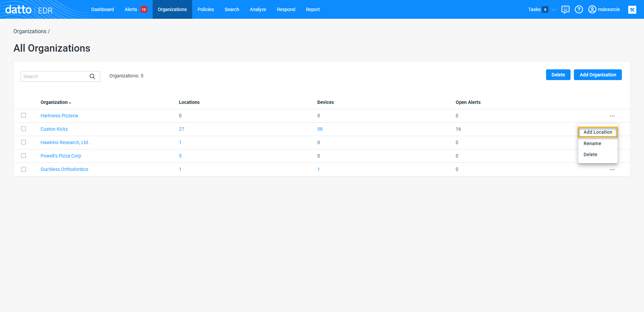Open actions menu for Harkness Pizzeria row
The height and width of the screenshot is (312, 644).
612,116
